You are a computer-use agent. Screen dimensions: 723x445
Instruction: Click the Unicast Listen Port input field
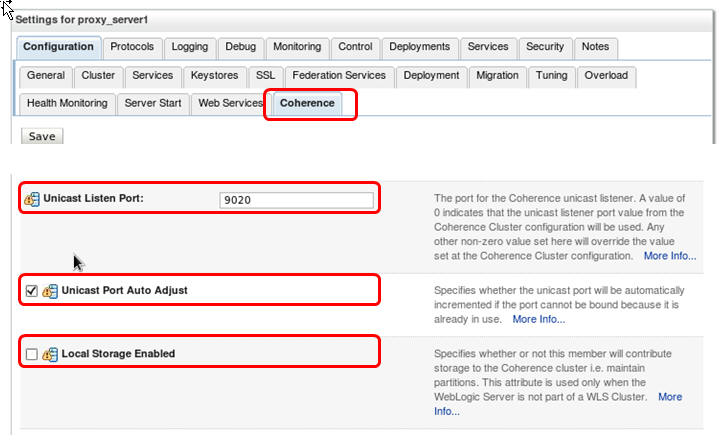click(x=296, y=200)
